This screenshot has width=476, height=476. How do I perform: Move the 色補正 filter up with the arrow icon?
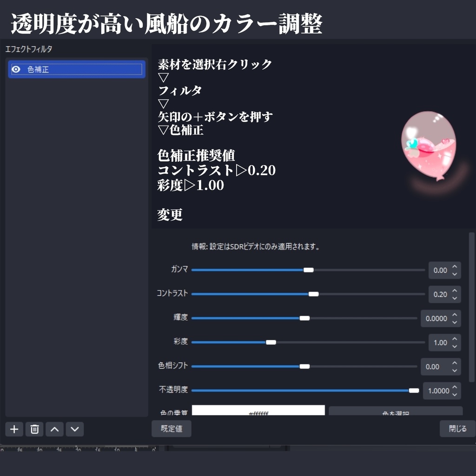(x=54, y=429)
